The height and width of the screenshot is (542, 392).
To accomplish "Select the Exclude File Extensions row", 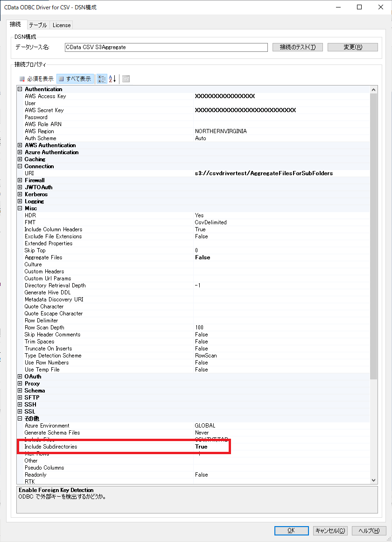I will (x=196, y=236).
